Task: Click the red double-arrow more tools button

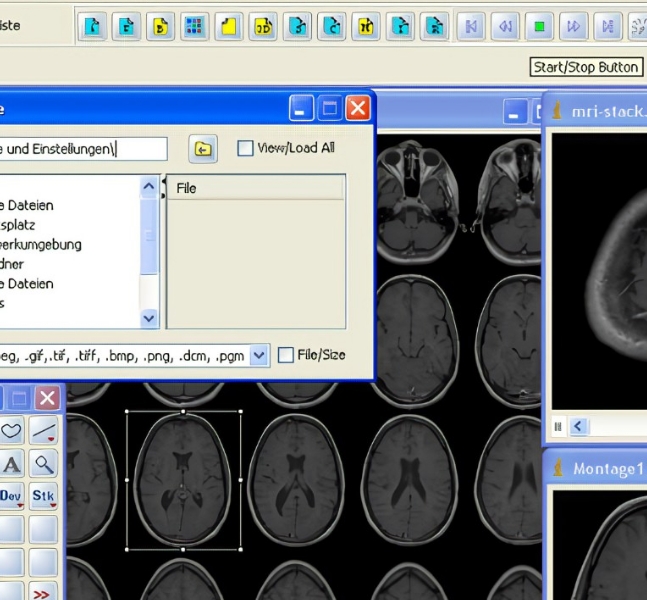Action: pos(43,593)
